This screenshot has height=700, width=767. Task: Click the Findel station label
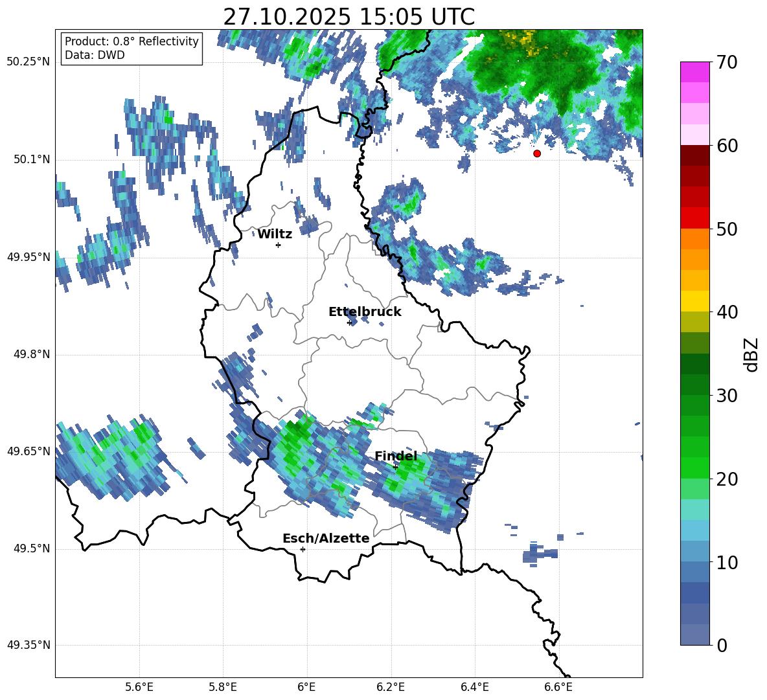click(x=396, y=456)
